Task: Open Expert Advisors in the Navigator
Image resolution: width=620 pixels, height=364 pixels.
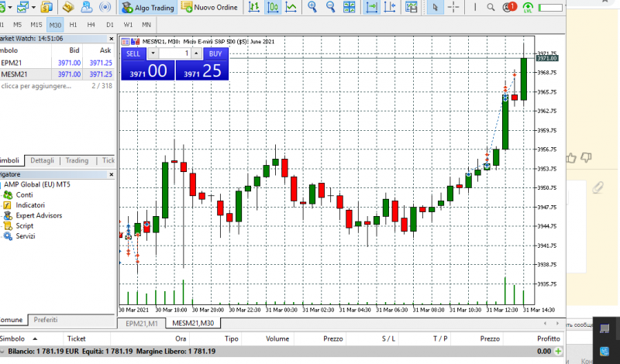Action: pos(39,215)
